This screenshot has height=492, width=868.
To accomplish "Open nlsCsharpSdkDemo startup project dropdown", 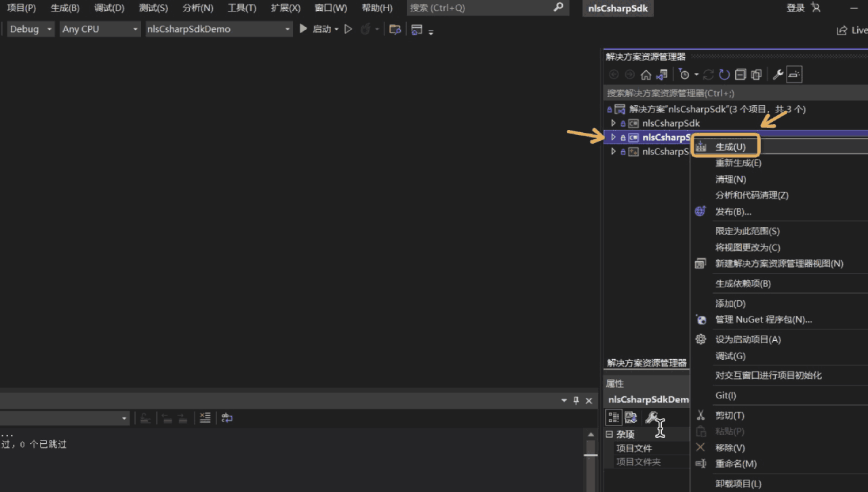I will click(219, 29).
